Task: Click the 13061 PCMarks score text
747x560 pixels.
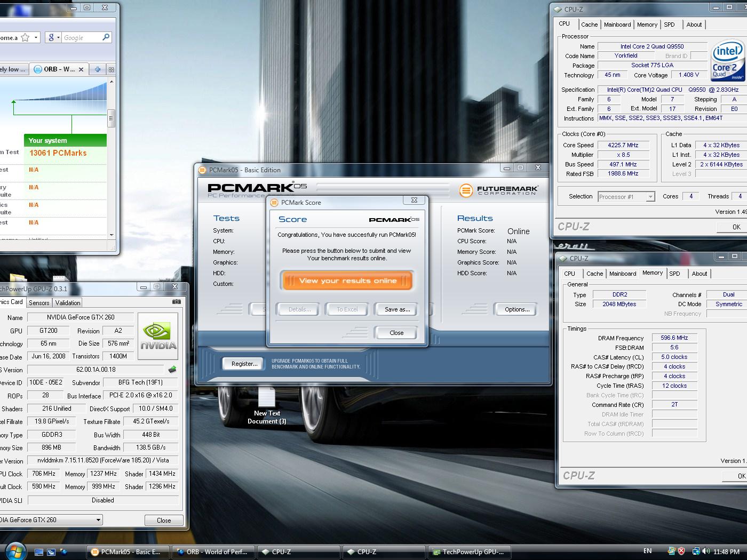Action: (x=58, y=153)
